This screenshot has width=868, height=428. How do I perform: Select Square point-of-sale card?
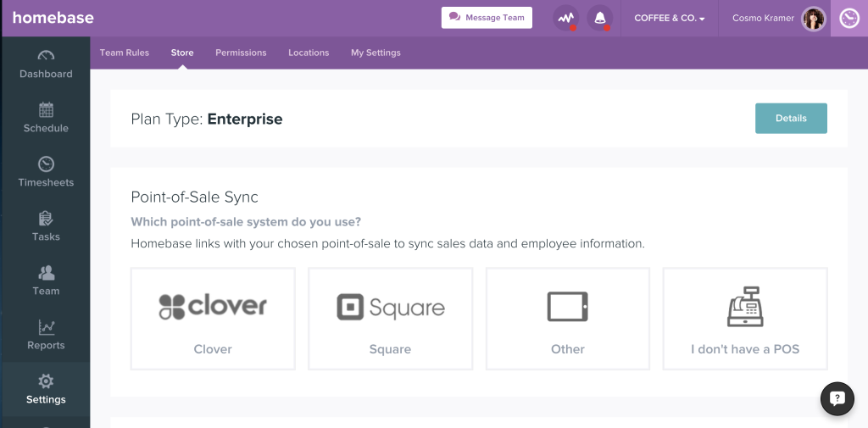click(390, 319)
